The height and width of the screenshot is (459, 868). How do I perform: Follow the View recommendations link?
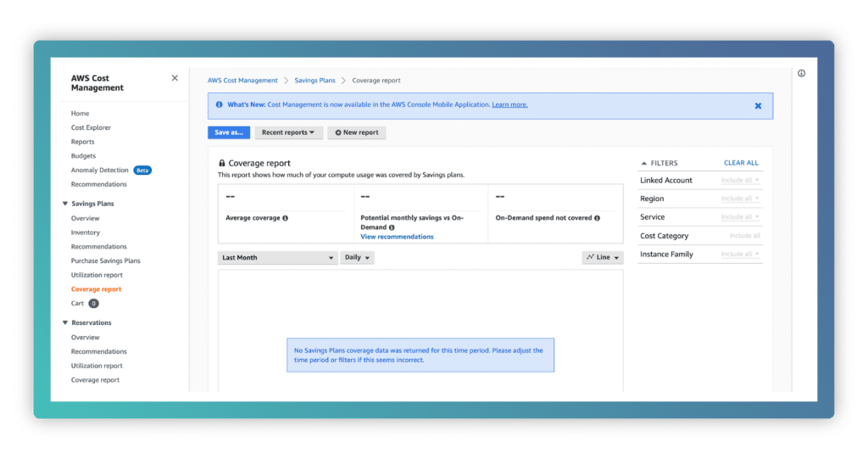coord(397,237)
